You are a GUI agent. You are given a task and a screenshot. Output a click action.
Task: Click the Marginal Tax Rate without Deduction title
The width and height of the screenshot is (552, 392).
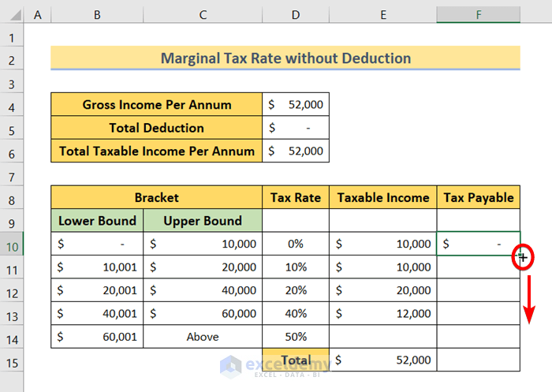(x=285, y=58)
